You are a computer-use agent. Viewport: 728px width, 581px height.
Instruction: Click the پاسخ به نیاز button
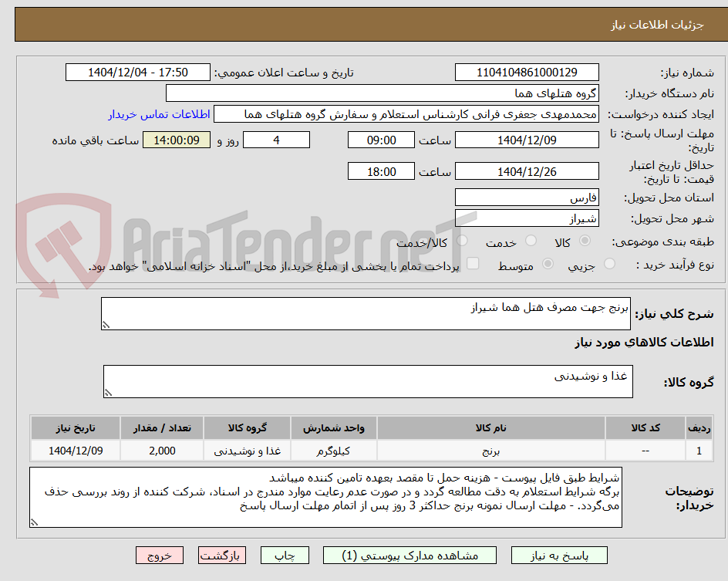[559, 556]
